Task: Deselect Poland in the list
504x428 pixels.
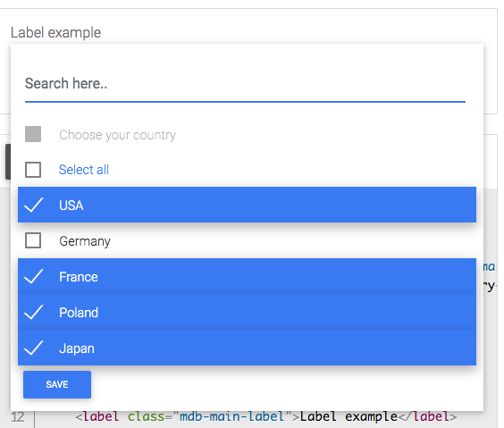Action: 247,312
